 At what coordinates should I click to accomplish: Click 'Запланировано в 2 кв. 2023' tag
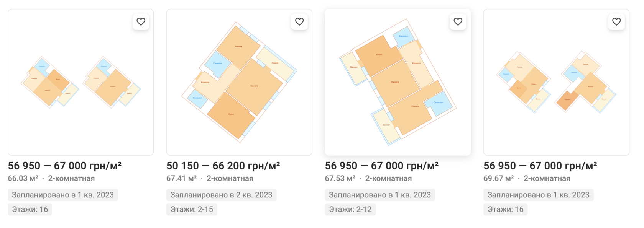[x=221, y=195]
